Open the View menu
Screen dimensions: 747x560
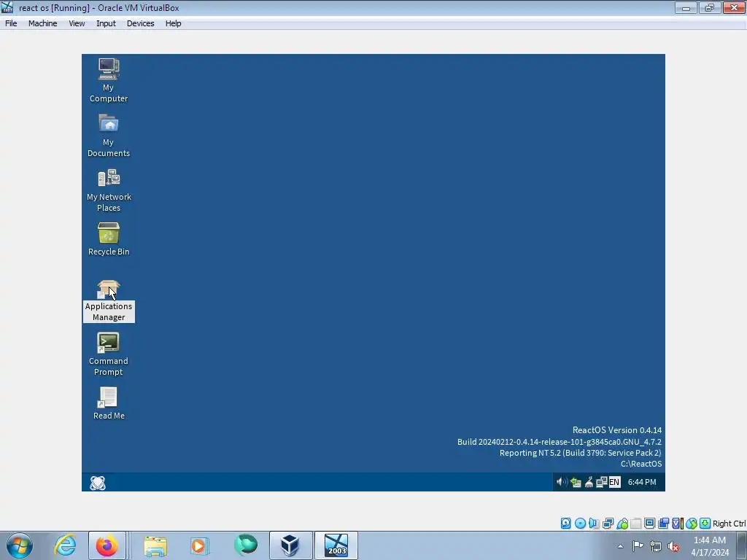click(x=77, y=23)
